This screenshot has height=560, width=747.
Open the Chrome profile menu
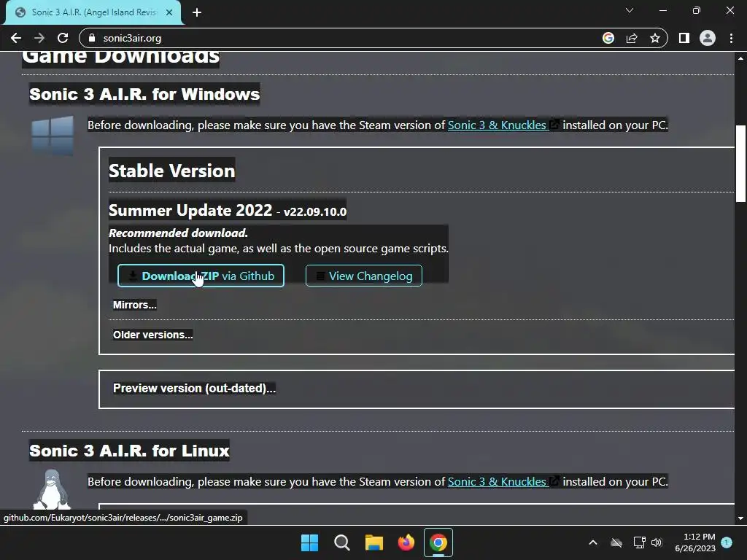point(708,38)
